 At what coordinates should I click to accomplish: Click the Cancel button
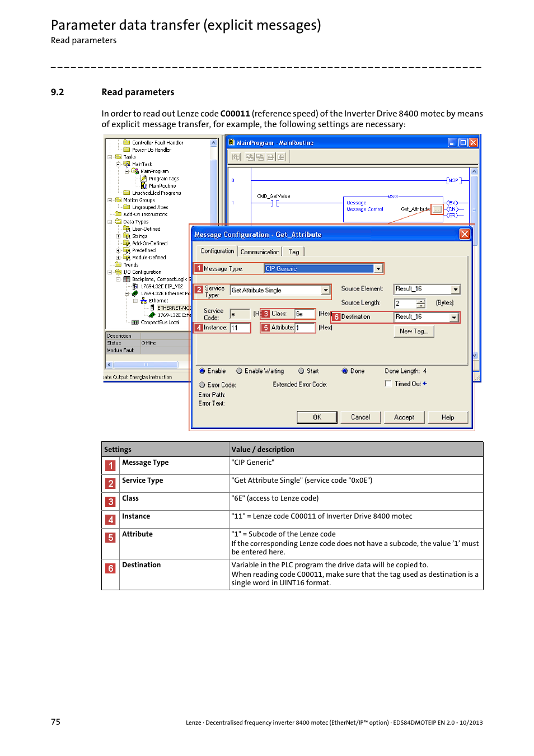pos(360,417)
